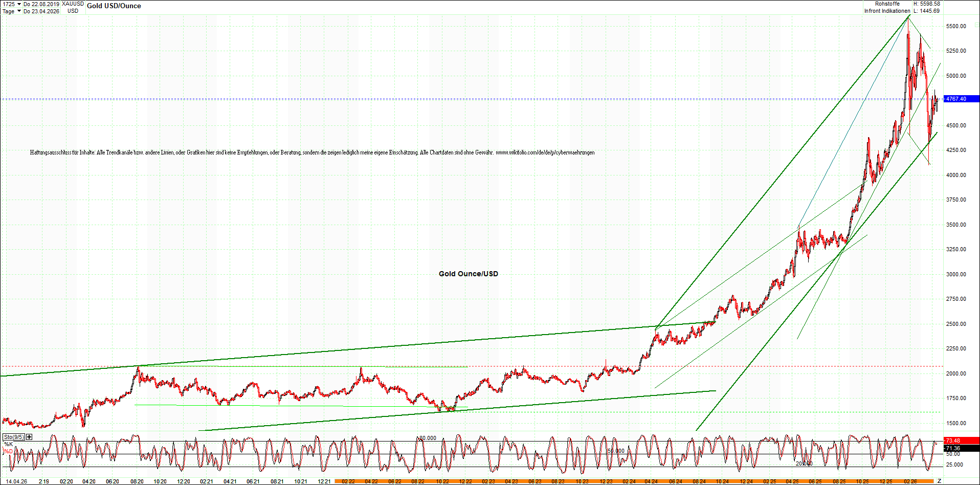
Task: Click the Infront Indikationen source label
Action: [x=887, y=11]
